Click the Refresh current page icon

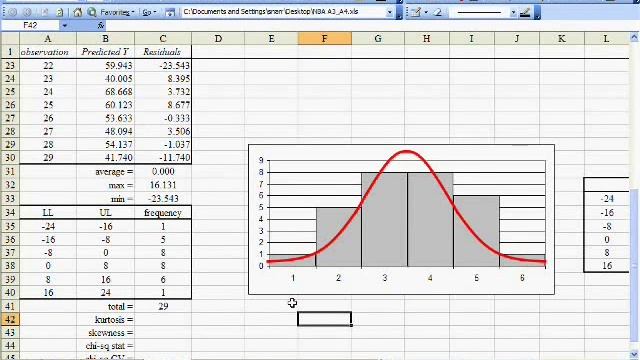[x=60, y=12]
